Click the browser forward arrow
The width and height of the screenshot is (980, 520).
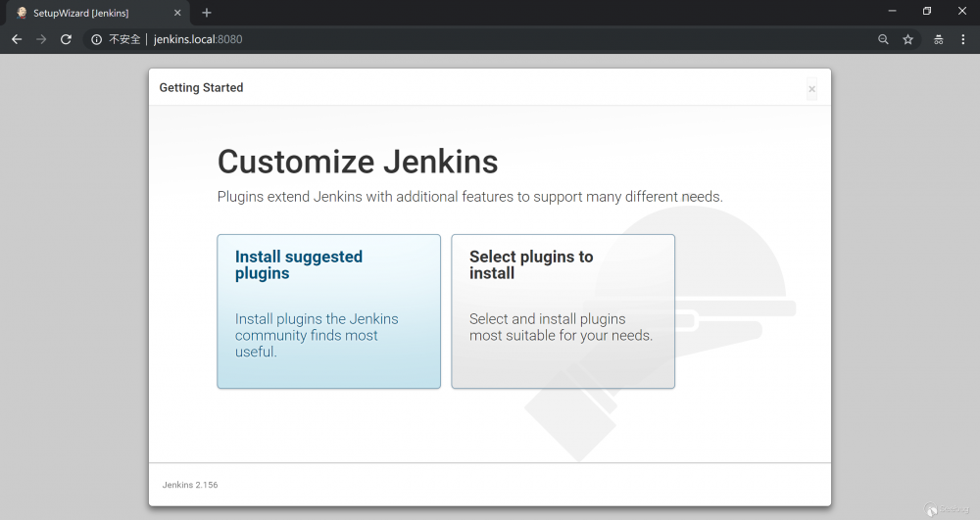(41, 39)
